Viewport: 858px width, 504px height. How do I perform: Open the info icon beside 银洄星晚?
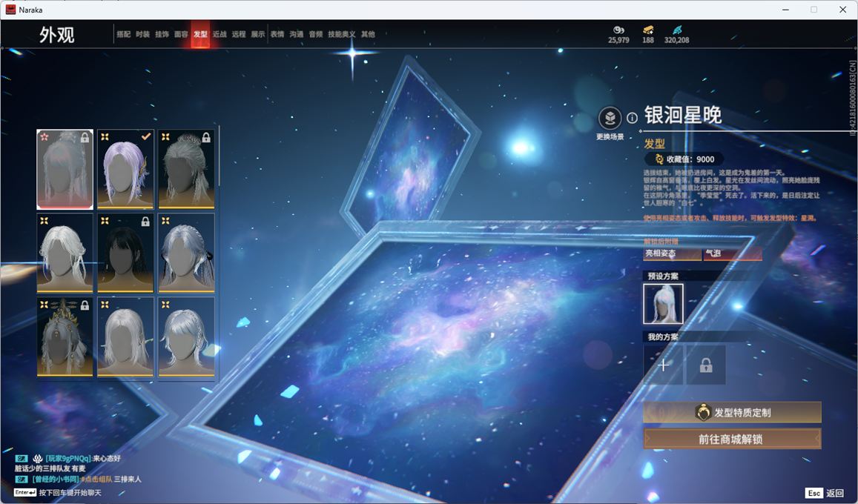tap(632, 118)
